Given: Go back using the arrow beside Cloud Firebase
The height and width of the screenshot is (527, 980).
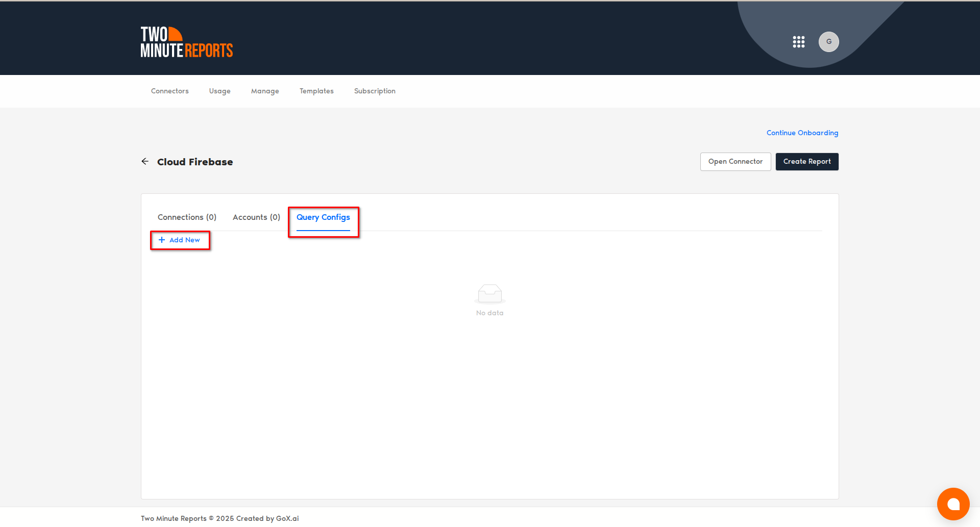Looking at the screenshot, I should coord(145,161).
